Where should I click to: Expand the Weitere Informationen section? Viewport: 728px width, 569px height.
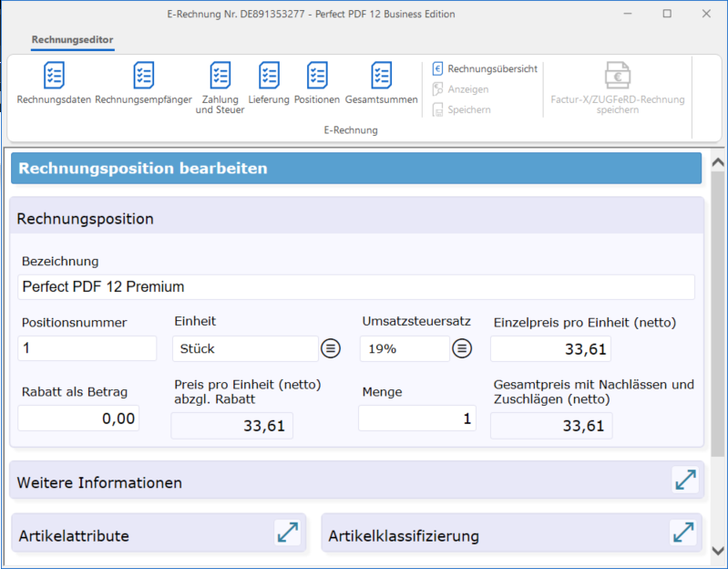684,481
